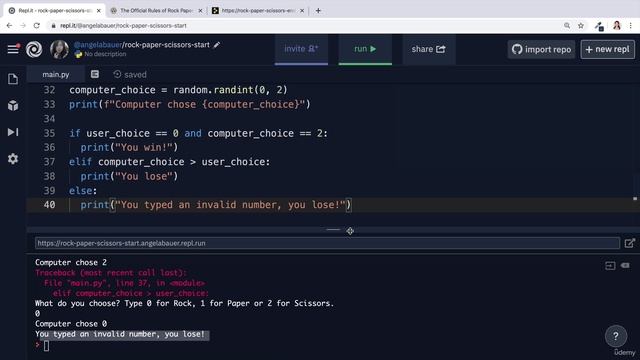Create a new repl
The image size is (640, 360).
click(607, 49)
